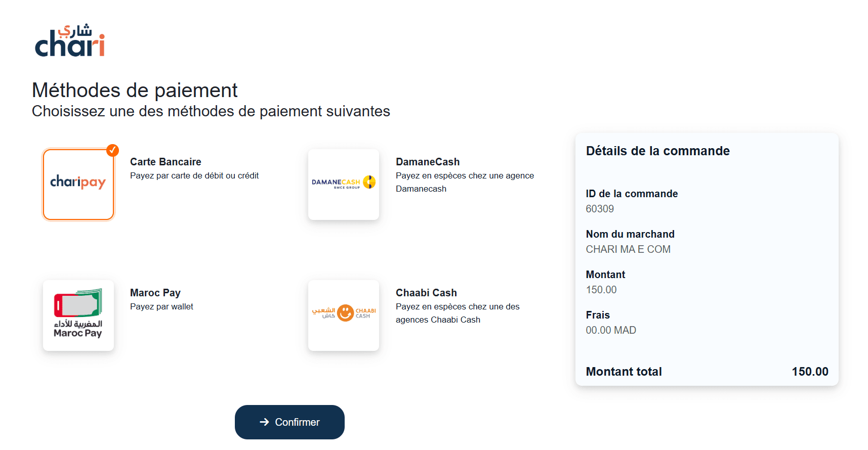Screen dimensions: 868x450
Task: Click the Détails de la commande panel title
Action: (657, 151)
